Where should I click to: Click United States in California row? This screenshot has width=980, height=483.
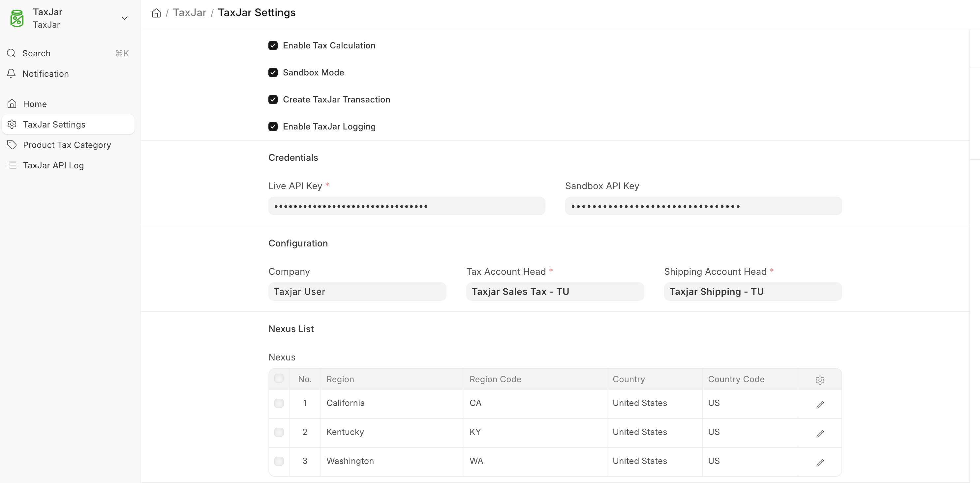(x=655, y=404)
